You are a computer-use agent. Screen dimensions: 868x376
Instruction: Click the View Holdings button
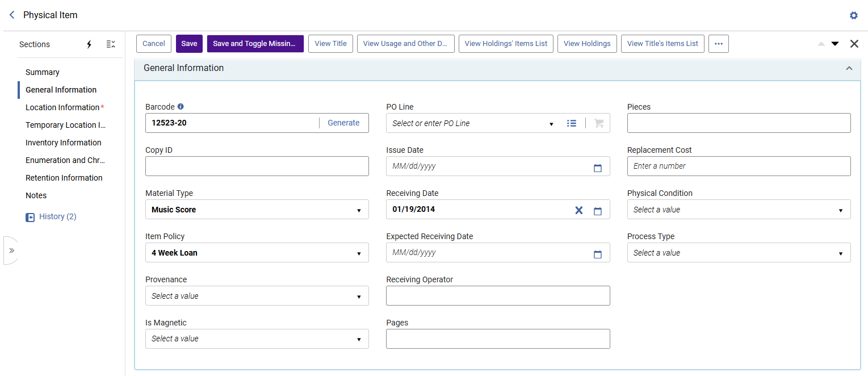[x=587, y=44]
